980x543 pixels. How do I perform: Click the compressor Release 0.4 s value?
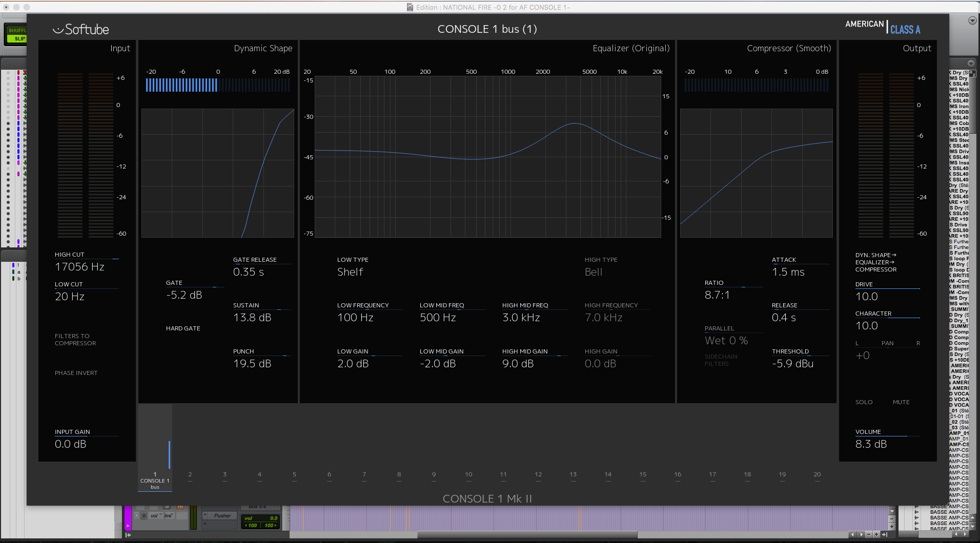784,318
